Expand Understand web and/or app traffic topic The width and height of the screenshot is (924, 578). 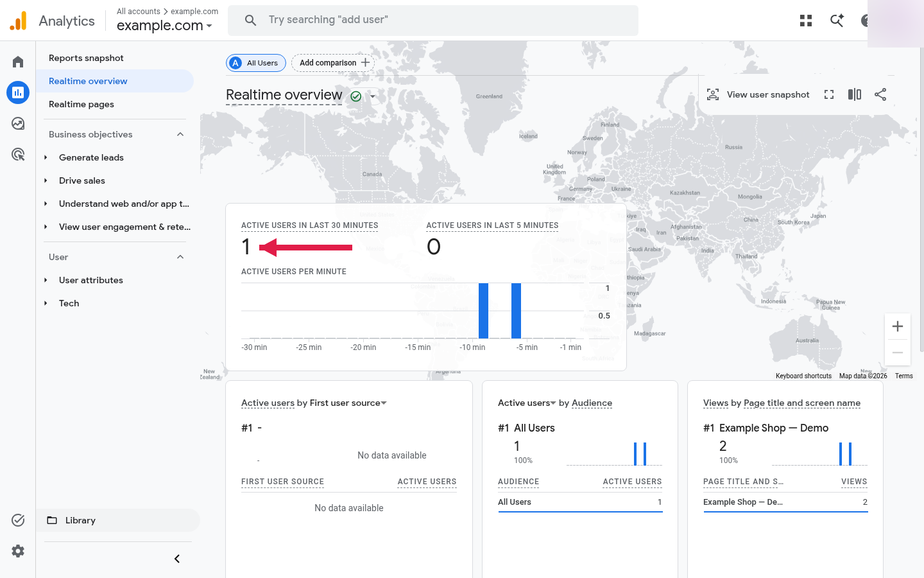pyautogui.click(x=46, y=204)
